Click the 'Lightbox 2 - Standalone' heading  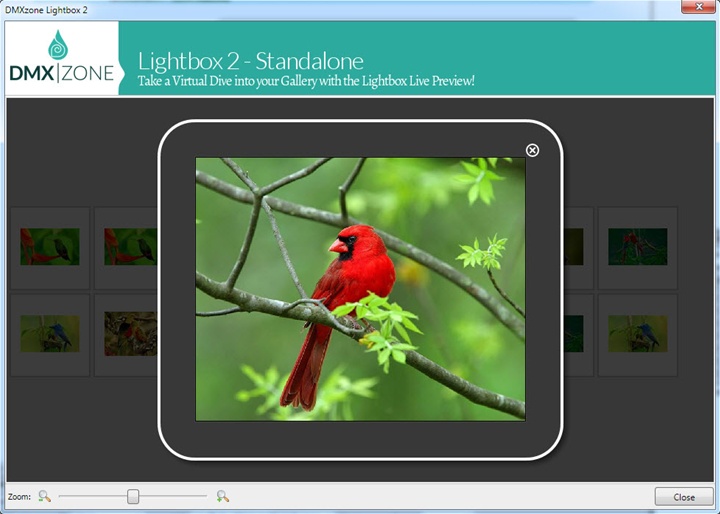(251, 61)
